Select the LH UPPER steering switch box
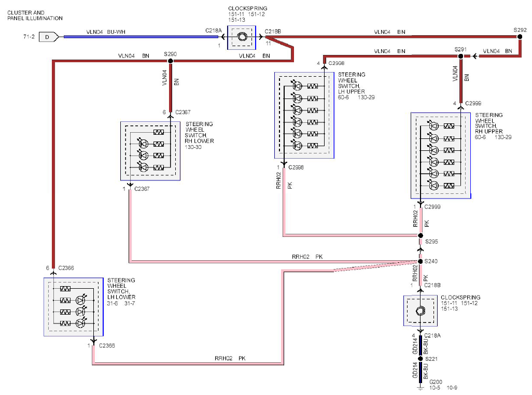This screenshot has height=395, width=532. point(304,115)
